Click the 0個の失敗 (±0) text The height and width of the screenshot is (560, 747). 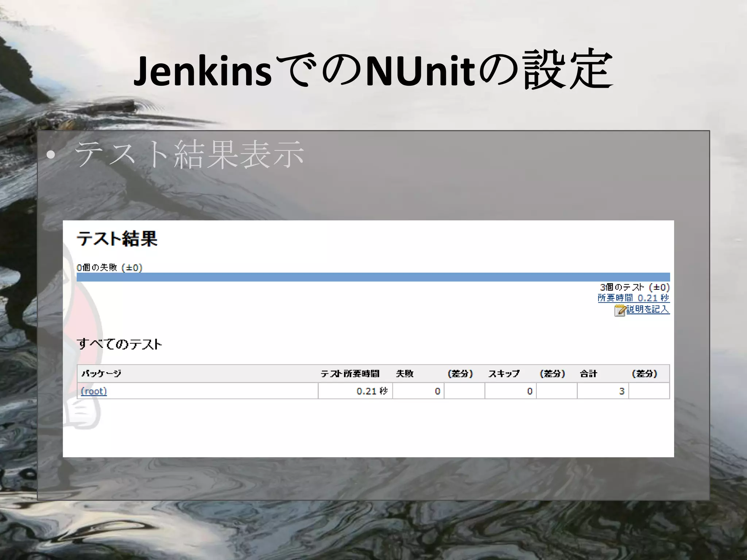point(109,268)
